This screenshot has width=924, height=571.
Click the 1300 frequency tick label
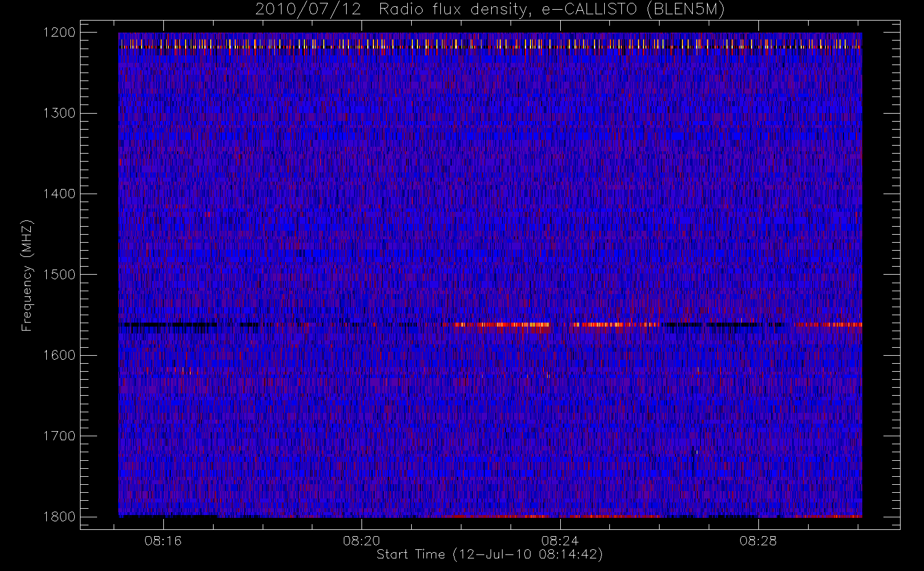point(59,113)
